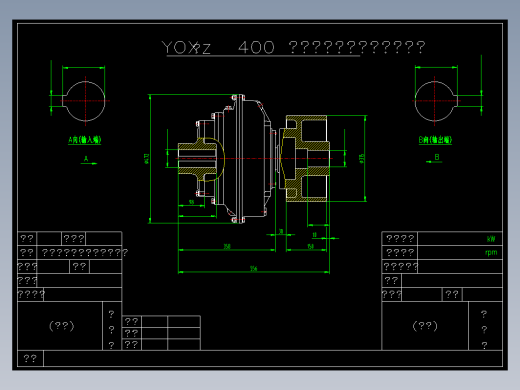Click the "B" view direction arrow marker
Viewport: 520px width, 390px height.
tap(434, 159)
